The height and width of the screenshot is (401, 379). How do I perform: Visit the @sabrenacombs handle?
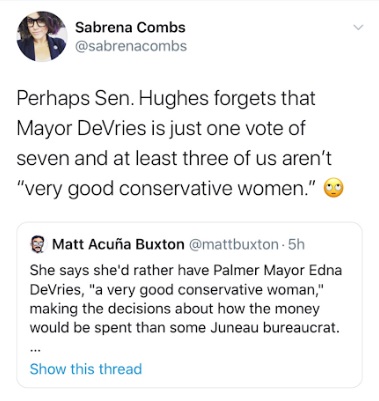point(131,46)
